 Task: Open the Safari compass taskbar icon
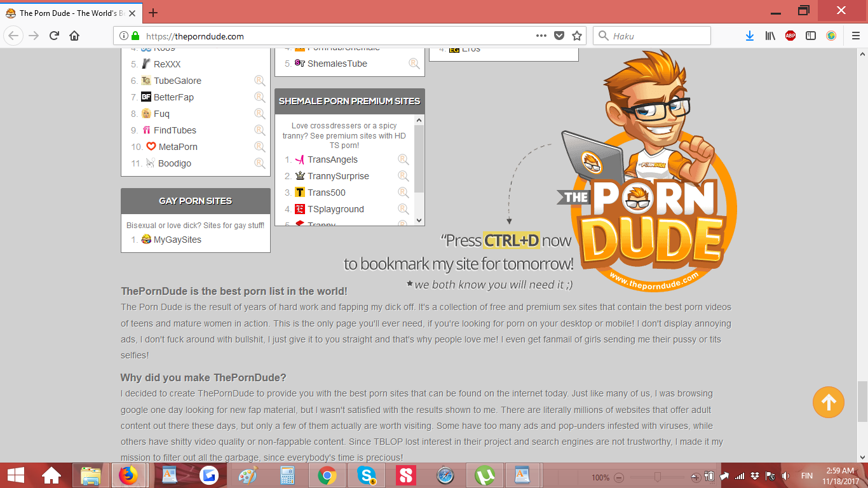click(445, 475)
